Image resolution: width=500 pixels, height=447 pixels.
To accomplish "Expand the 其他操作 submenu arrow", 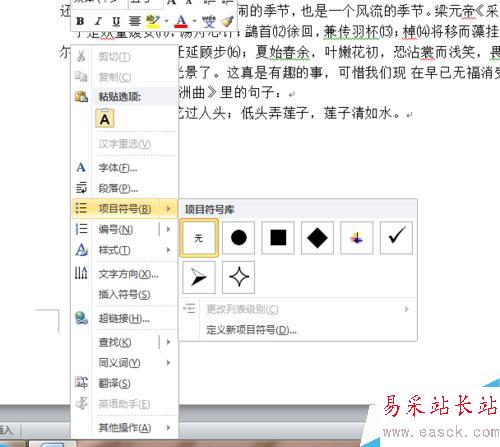I will (x=168, y=428).
